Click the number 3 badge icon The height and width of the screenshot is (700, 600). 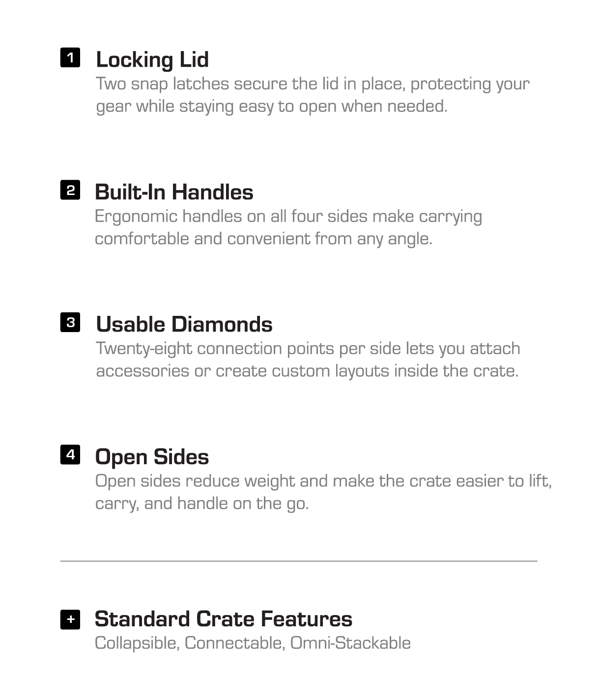tap(70, 322)
